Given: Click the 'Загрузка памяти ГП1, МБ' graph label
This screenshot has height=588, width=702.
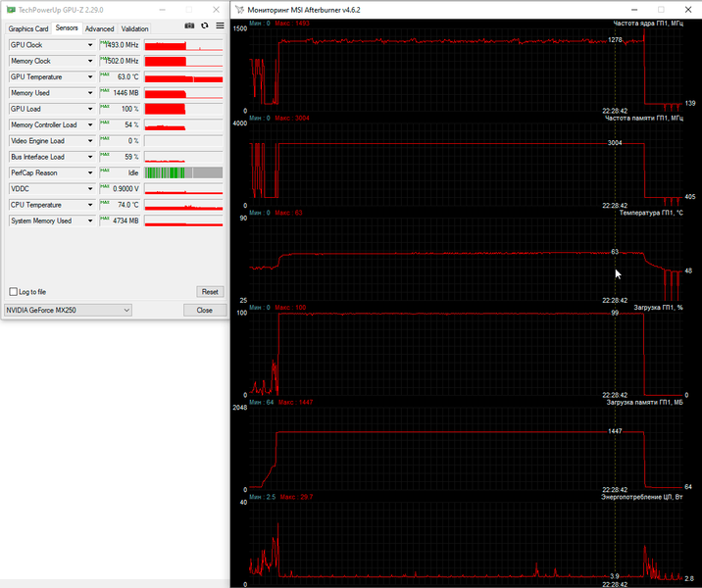Looking at the screenshot, I should [645, 403].
